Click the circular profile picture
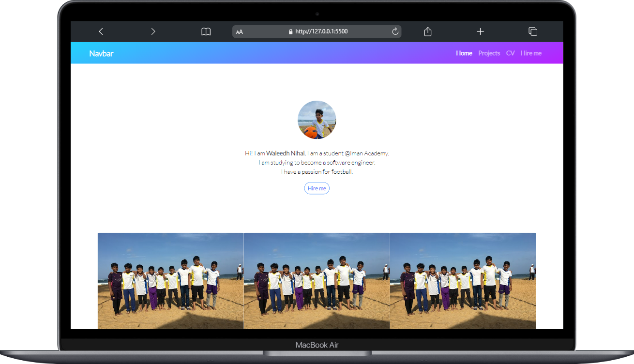The image size is (634, 364). (x=317, y=120)
